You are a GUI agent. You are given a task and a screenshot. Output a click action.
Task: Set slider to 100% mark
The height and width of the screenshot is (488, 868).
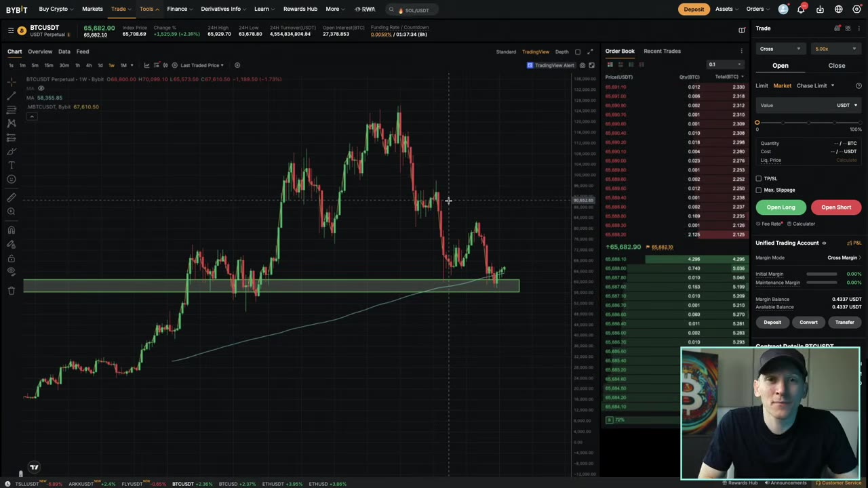click(x=860, y=123)
